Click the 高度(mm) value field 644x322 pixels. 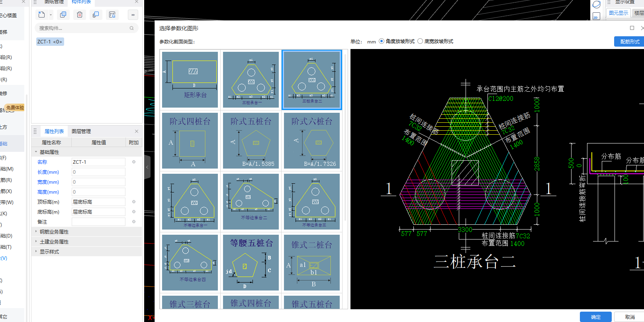click(x=98, y=192)
